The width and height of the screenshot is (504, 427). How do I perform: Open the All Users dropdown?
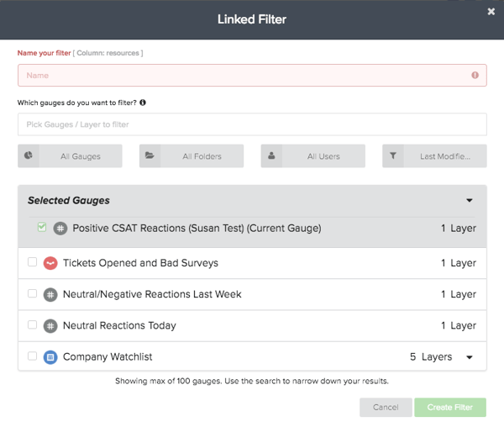(312, 156)
